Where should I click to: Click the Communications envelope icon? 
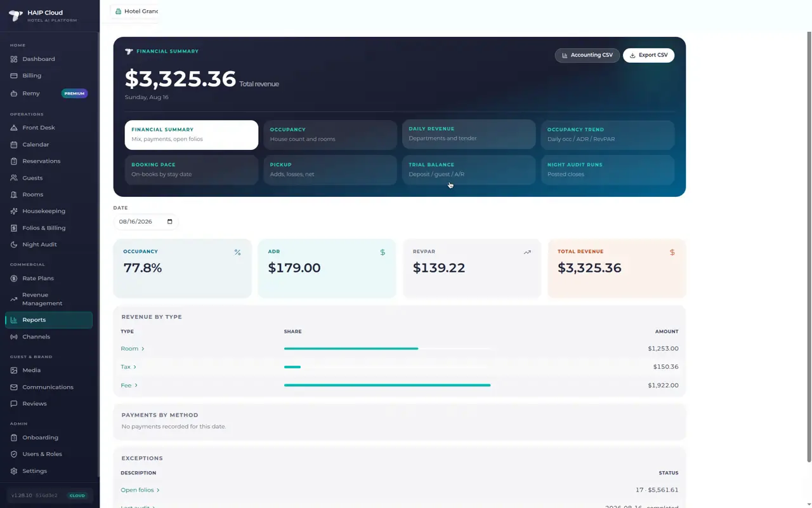tap(14, 387)
